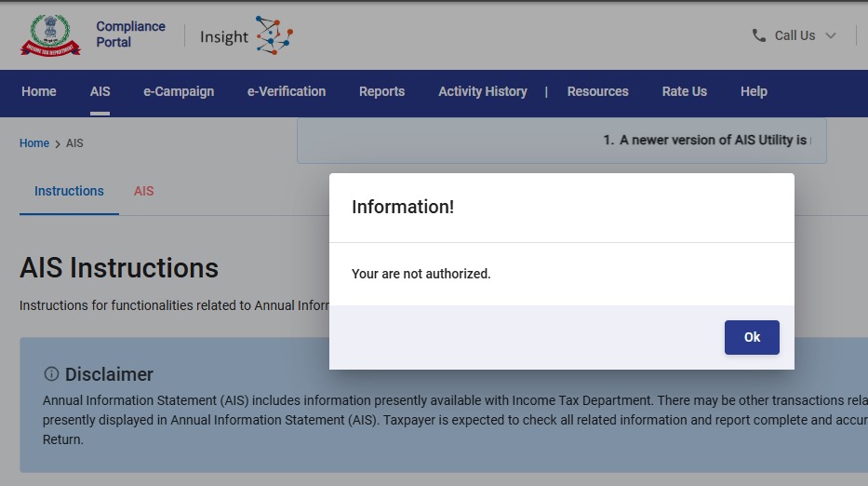Screen dimensions: 868x486
Task: Click Rate Us in navigation bar
Action: pyautogui.click(x=685, y=91)
